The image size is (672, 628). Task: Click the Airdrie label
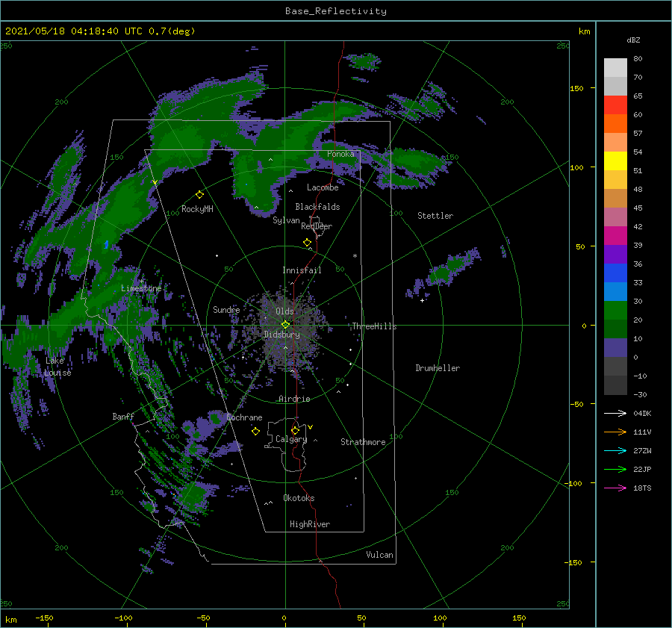click(x=294, y=399)
